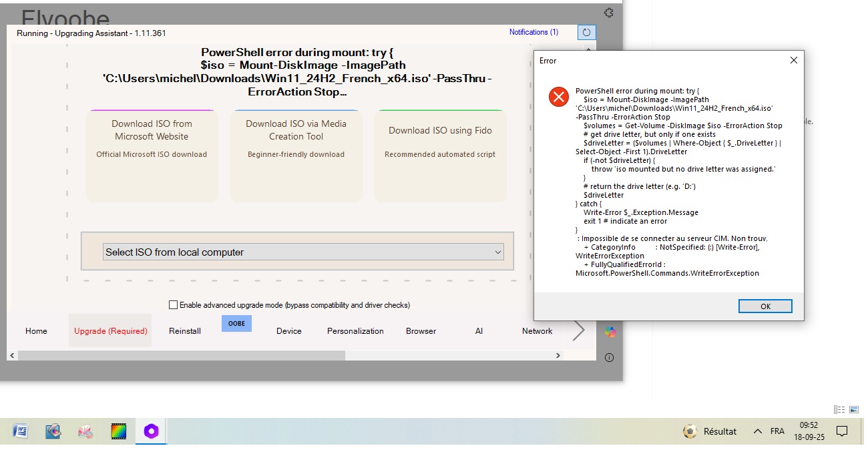Click the 'Impossible de se connecter au serveur CIM' line

(x=673, y=238)
